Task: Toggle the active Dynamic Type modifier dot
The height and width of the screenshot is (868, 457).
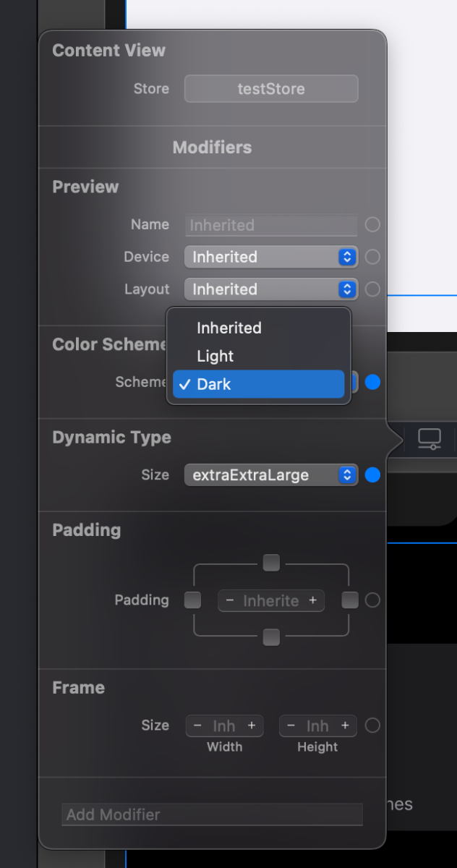Action: click(372, 475)
